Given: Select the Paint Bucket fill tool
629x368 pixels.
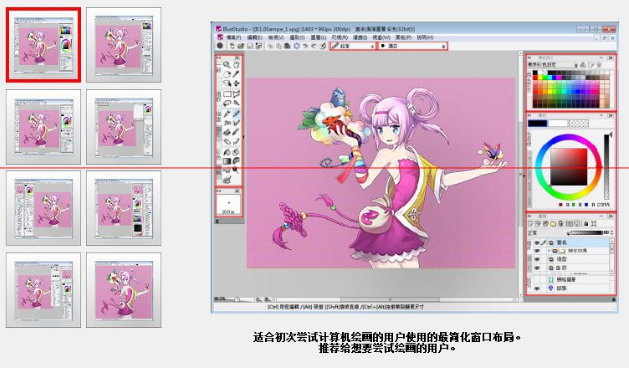Looking at the screenshot, I should tap(227, 152).
